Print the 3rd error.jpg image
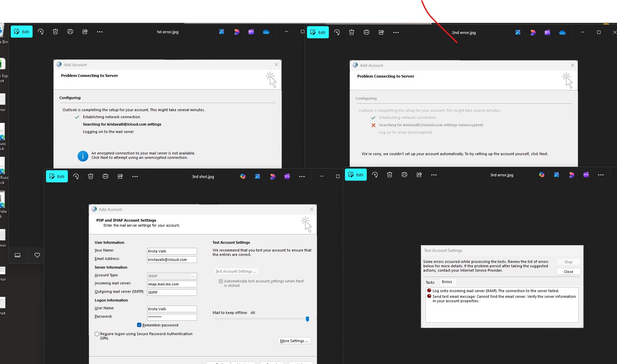This screenshot has height=364, width=617. [x=404, y=175]
